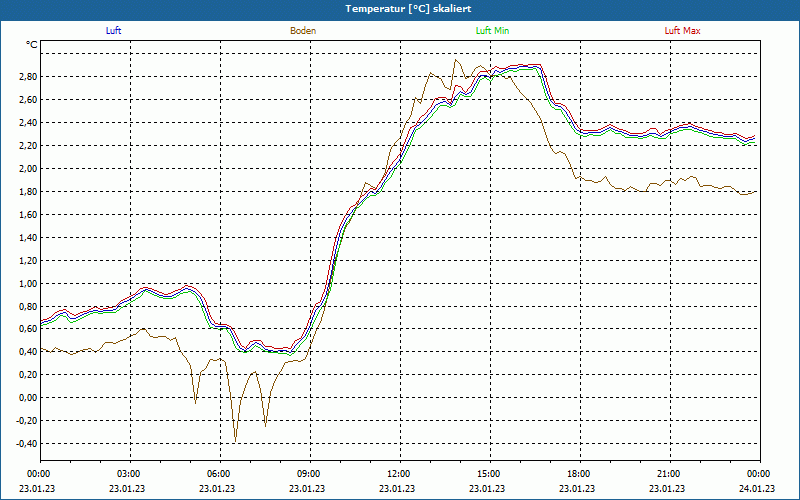
Task: Click the 2,20 y-axis value
Action: coord(28,145)
